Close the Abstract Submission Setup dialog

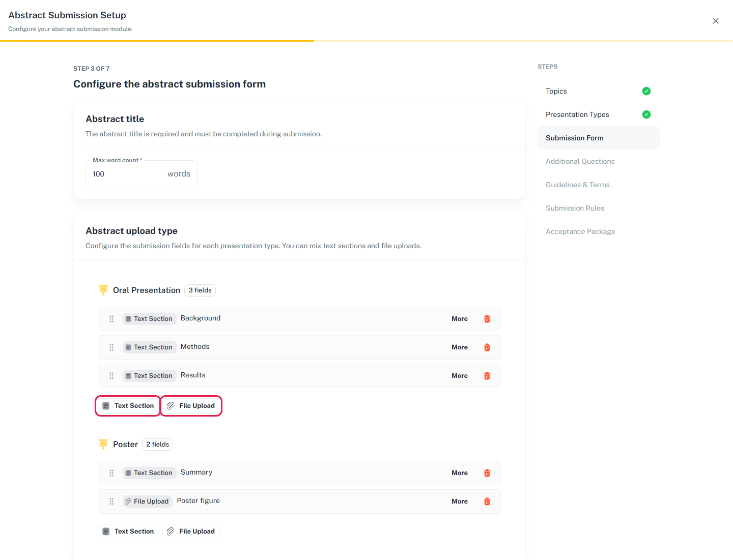716,21
